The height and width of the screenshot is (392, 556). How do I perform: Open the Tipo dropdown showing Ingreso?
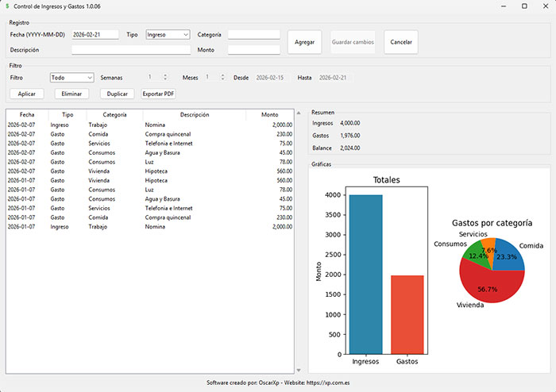(x=168, y=35)
